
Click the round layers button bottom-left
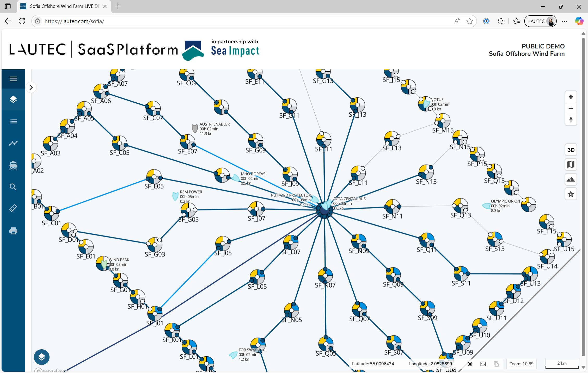pos(42,357)
